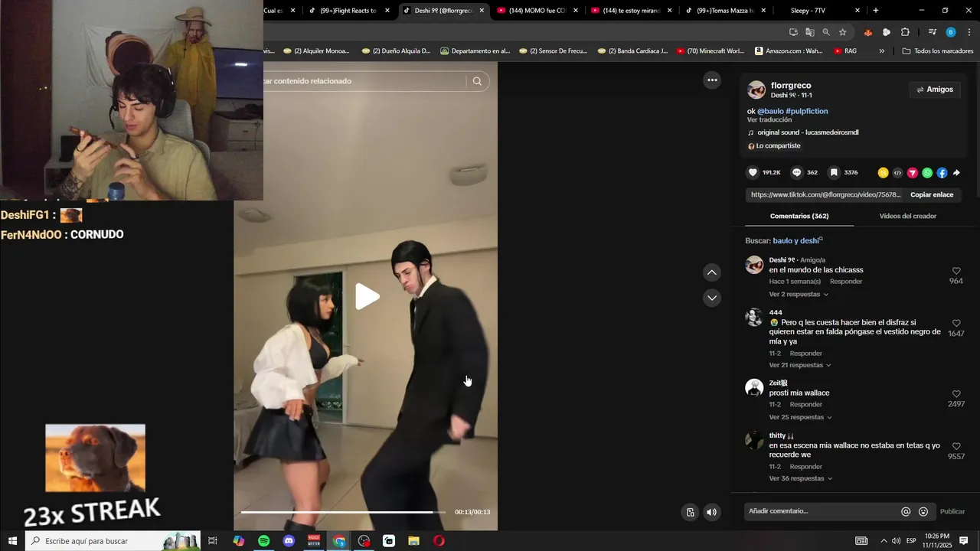Open original sound - lucasmedeirosmdl link

(808, 132)
